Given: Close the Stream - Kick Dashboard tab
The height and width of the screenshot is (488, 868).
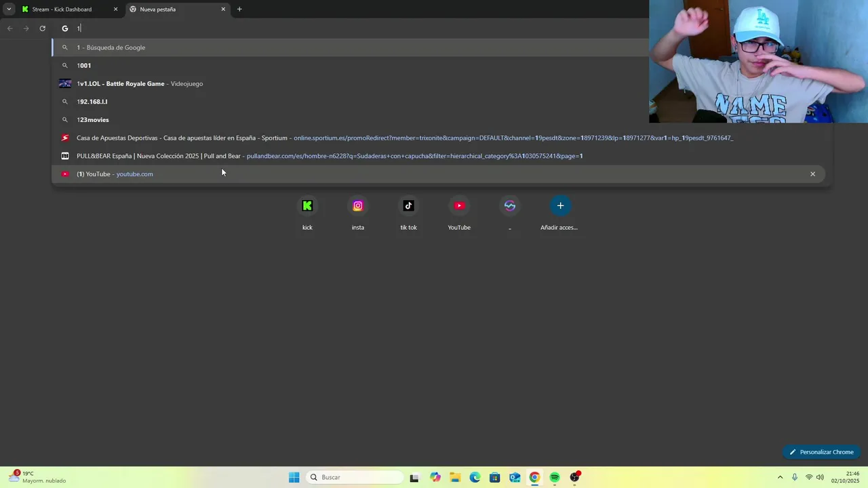Looking at the screenshot, I should [115, 9].
